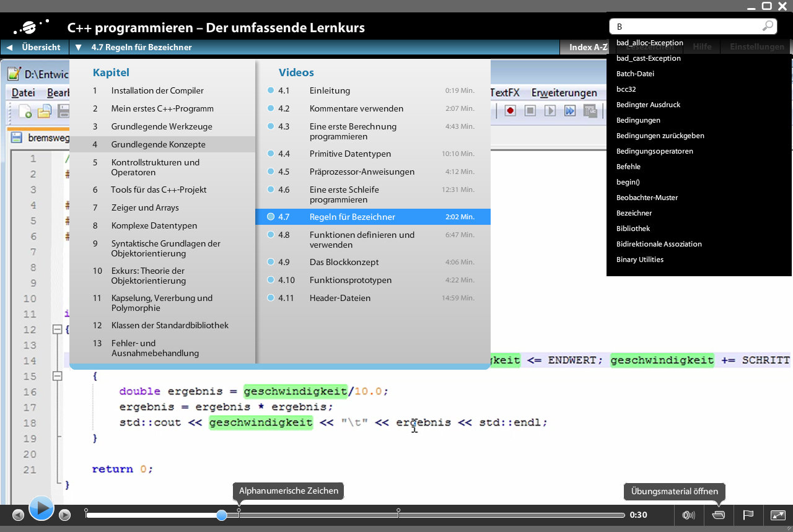Skip to the next video

click(64, 515)
